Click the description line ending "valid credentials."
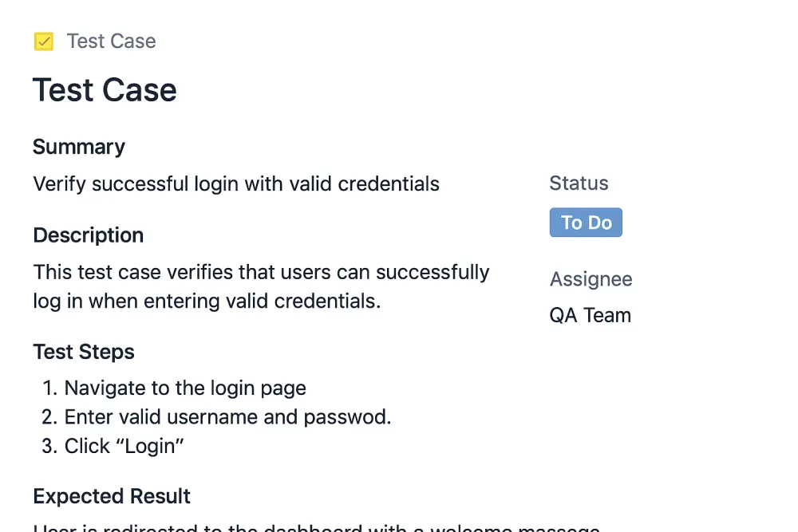The width and height of the screenshot is (798, 532). point(207,301)
